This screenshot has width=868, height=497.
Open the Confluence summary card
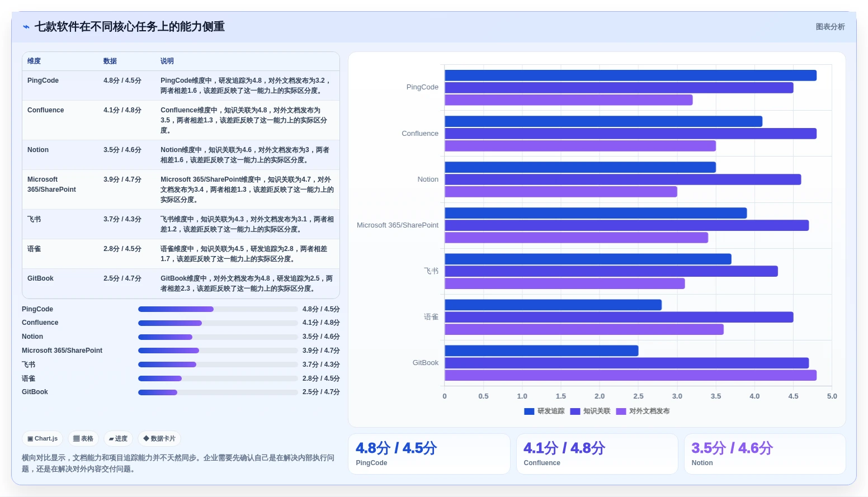coord(597,454)
